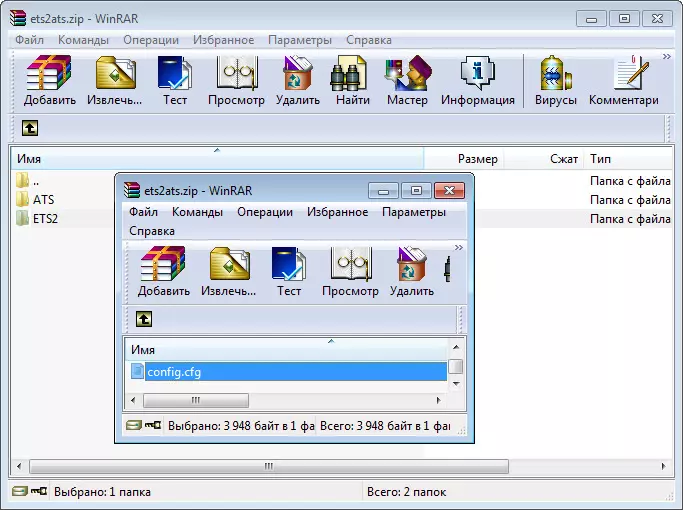Open Операции menu in back window
The image size is (683, 510).
[151, 40]
